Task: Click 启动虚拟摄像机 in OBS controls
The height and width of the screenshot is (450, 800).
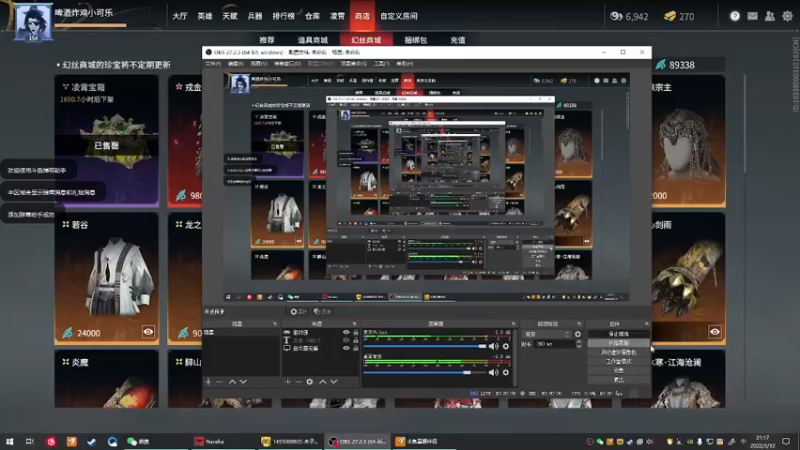Action: [618, 352]
